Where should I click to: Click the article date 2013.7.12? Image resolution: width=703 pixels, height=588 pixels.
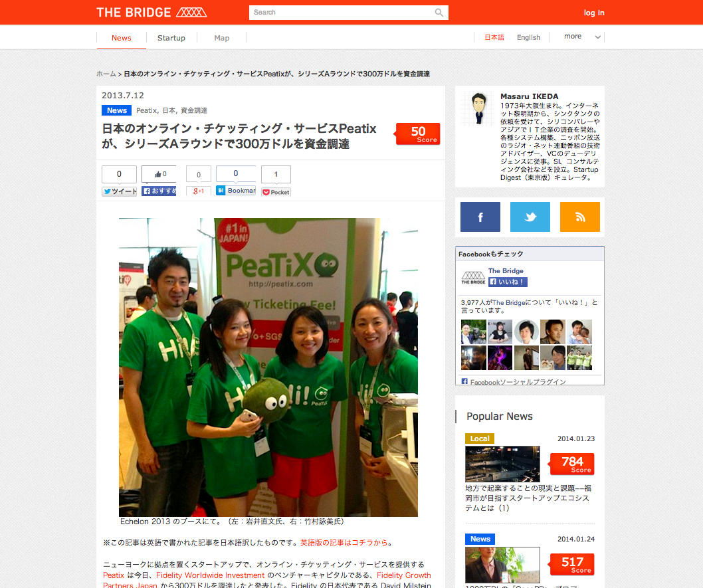[123, 96]
